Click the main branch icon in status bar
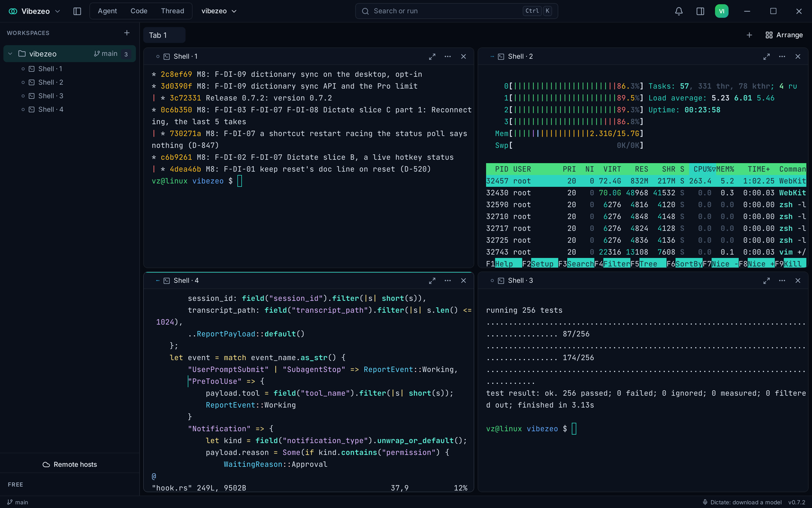Image resolution: width=812 pixels, height=508 pixels. (10, 502)
